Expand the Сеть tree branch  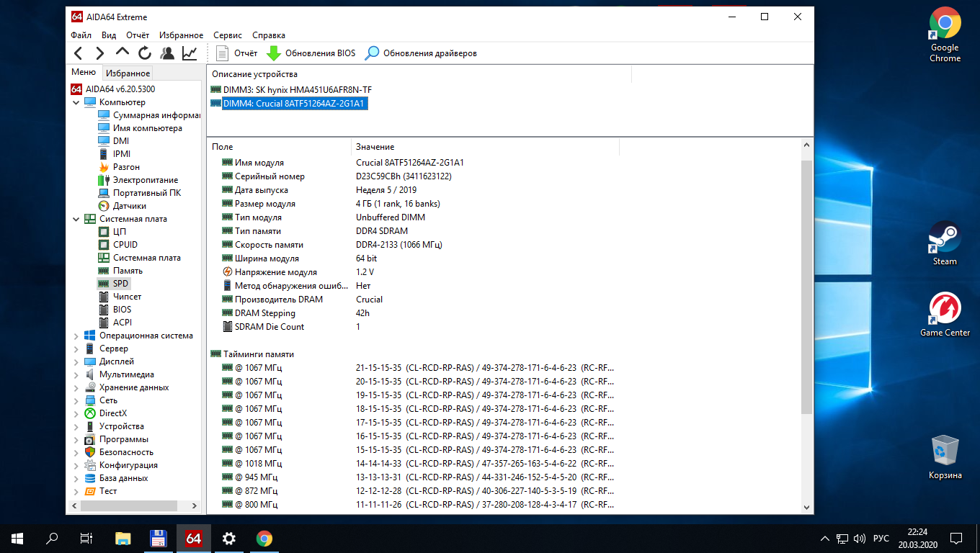coord(76,400)
